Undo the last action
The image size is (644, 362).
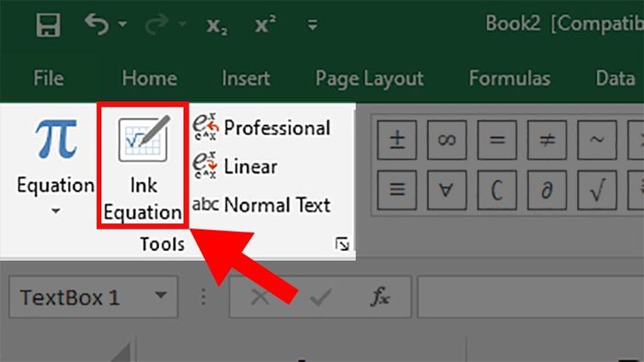pos(97,24)
